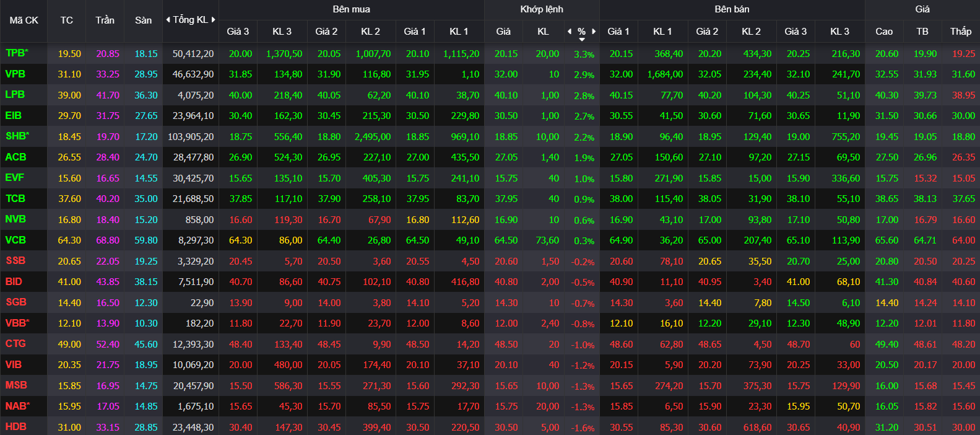
Task: Click KL 1 header under Bên bán
Action: (662, 31)
